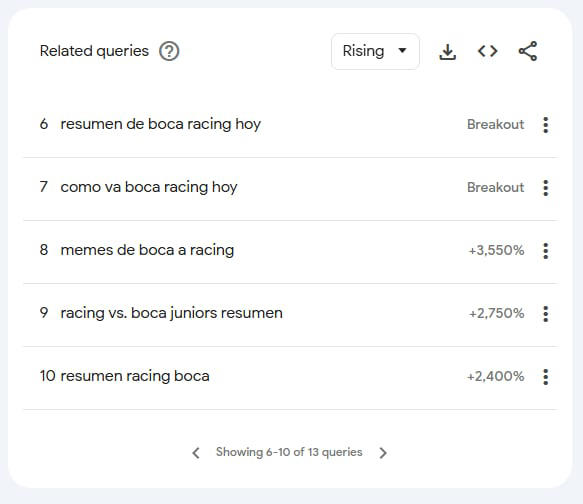The width and height of the screenshot is (583, 504).
Task: Click the +2,400% value
Action: coord(496,377)
